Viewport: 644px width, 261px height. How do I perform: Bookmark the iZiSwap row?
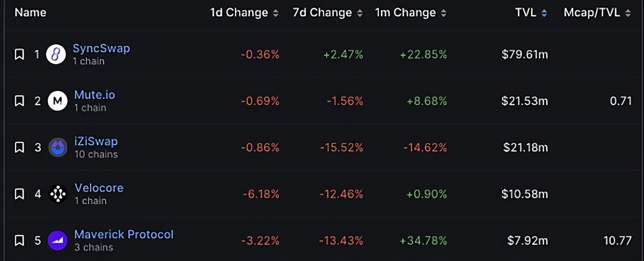[x=19, y=147]
